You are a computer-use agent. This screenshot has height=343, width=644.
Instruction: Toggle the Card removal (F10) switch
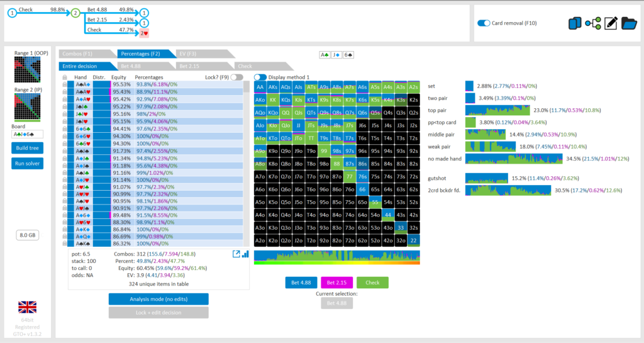pos(484,23)
